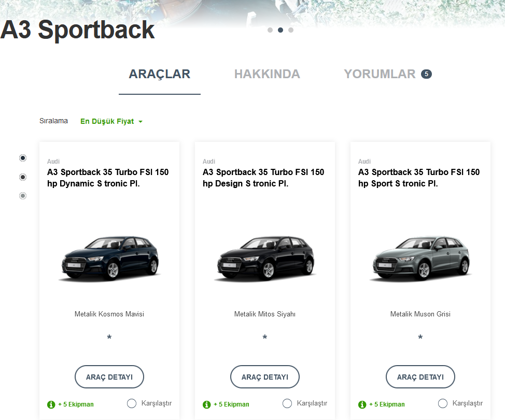
Task: Click the first carousel dot indicator
Action: point(270,30)
